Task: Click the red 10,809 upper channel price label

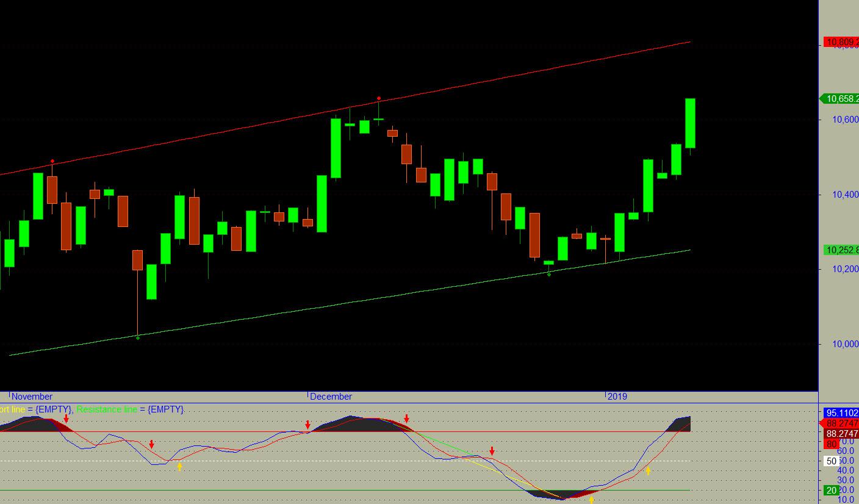Action: [x=841, y=42]
